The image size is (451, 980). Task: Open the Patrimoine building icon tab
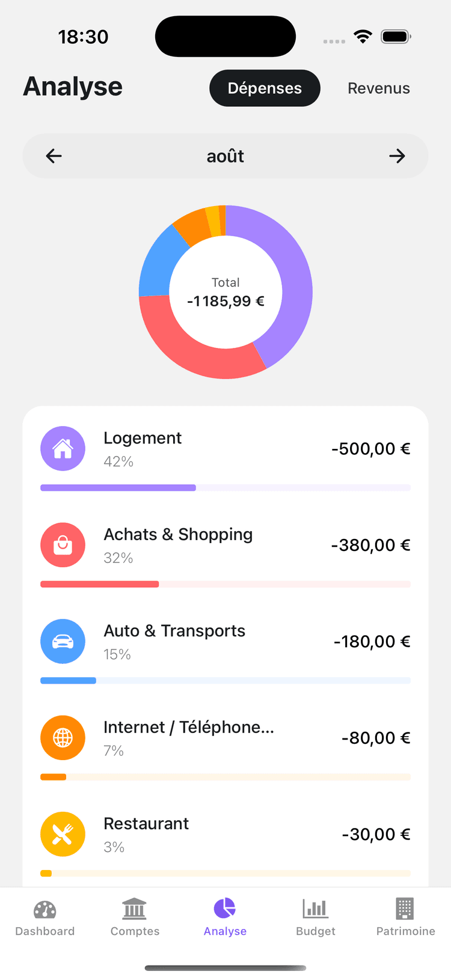[405, 918]
